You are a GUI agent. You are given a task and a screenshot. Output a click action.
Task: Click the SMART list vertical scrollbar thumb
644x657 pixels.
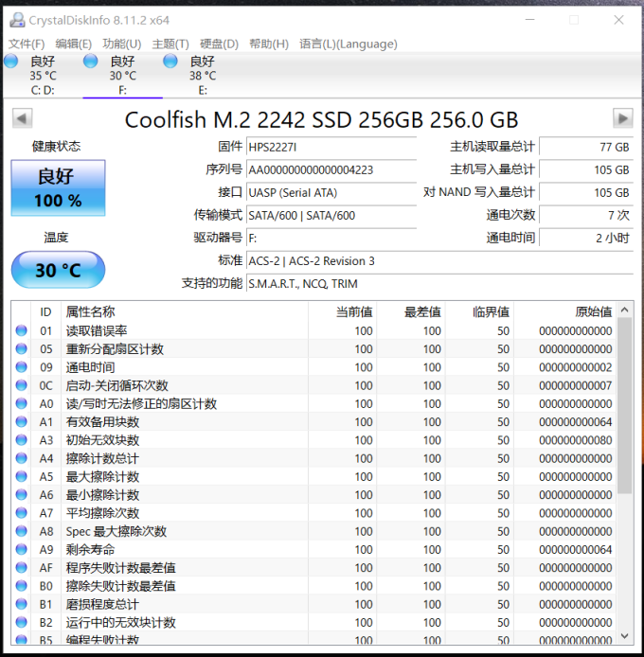(x=624, y=405)
